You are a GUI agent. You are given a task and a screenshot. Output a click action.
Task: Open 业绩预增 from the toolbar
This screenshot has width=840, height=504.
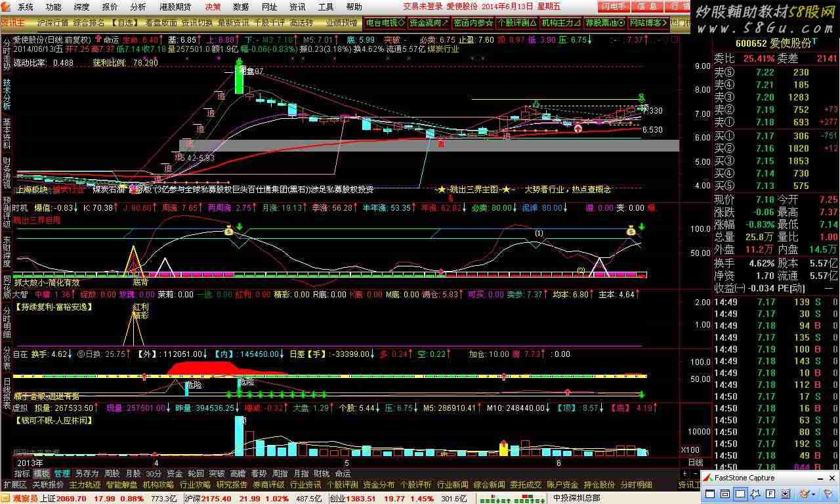coord(342,22)
